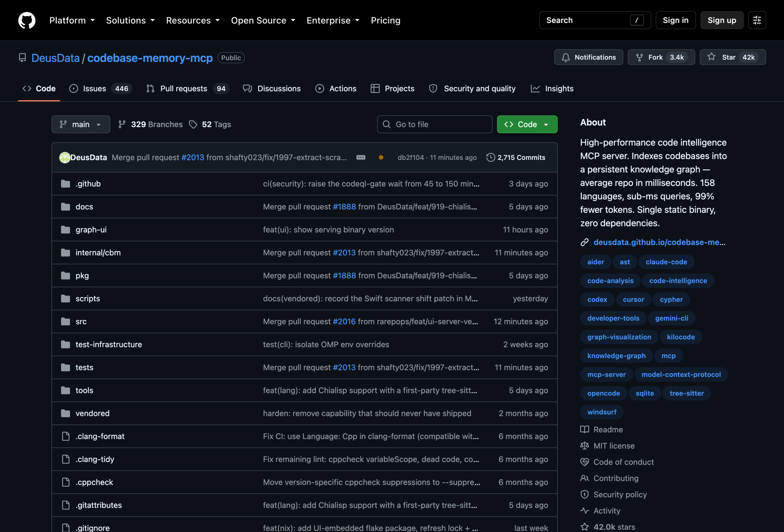Open the Projects tab

[x=392, y=89]
